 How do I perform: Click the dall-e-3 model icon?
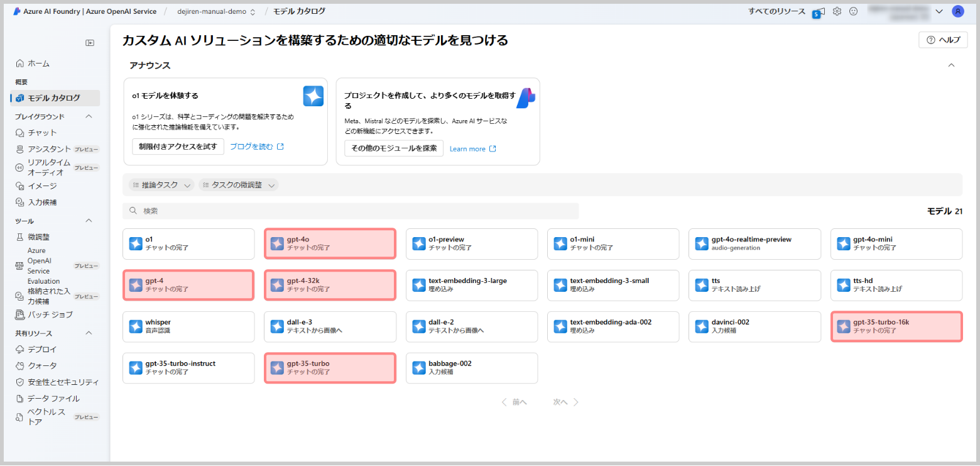[x=277, y=326]
